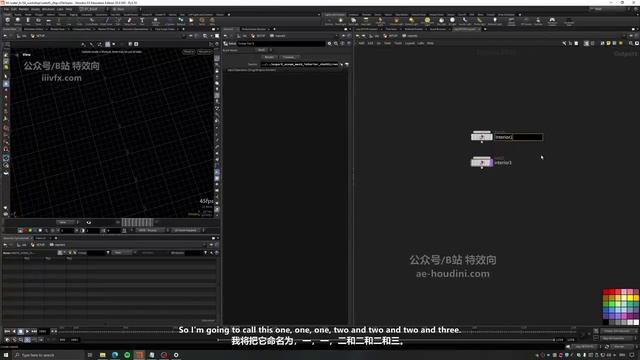Add a Camera from the lights shelf
The image size is (640, 360).
point(329,21)
